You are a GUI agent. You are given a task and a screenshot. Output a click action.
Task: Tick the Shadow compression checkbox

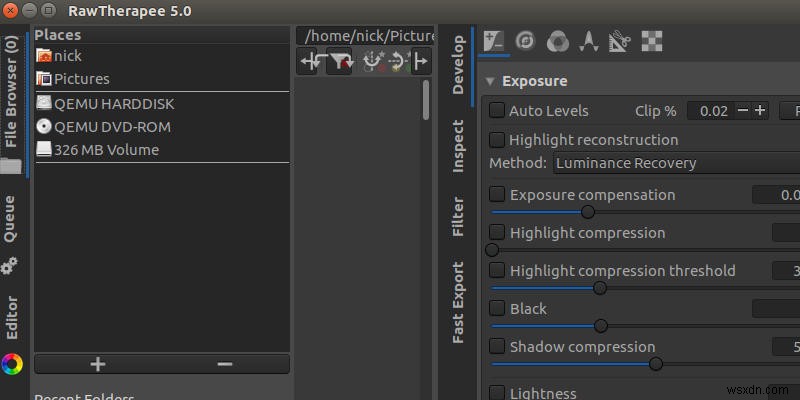[x=496, y=346]
